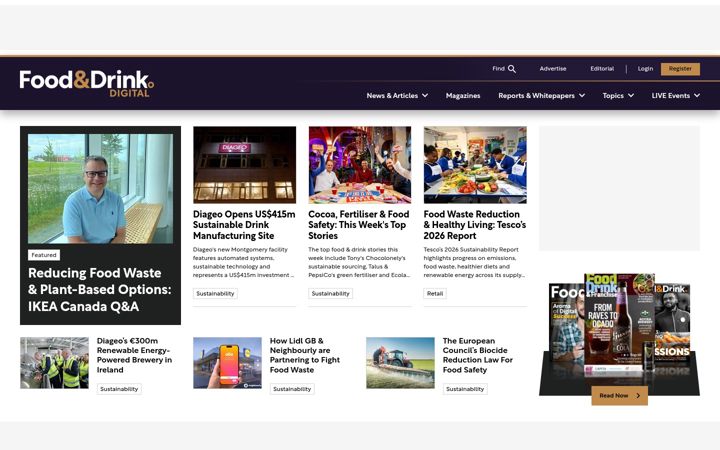The image size is (720, 450).
Task: Click the arrow icon on Read Now
Action: tap(638, 395)
